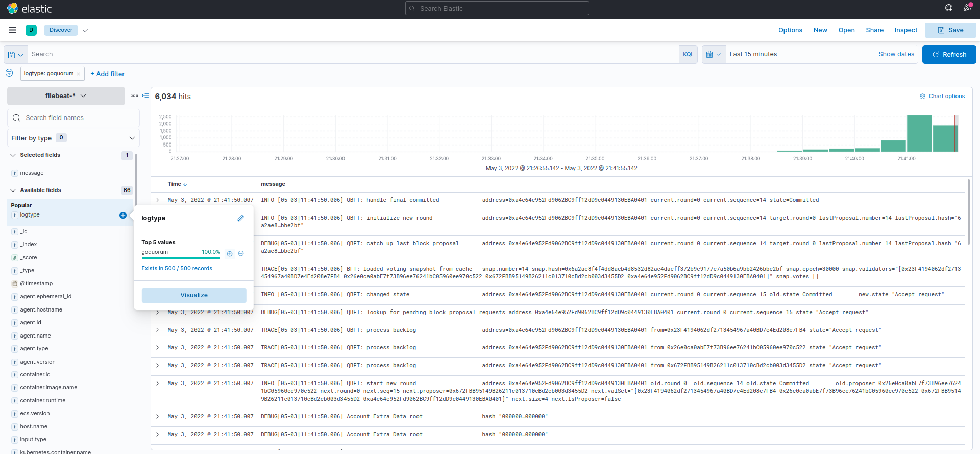Click the Share menu item
The image size is (980, 454).
click(x=874, y=30)
